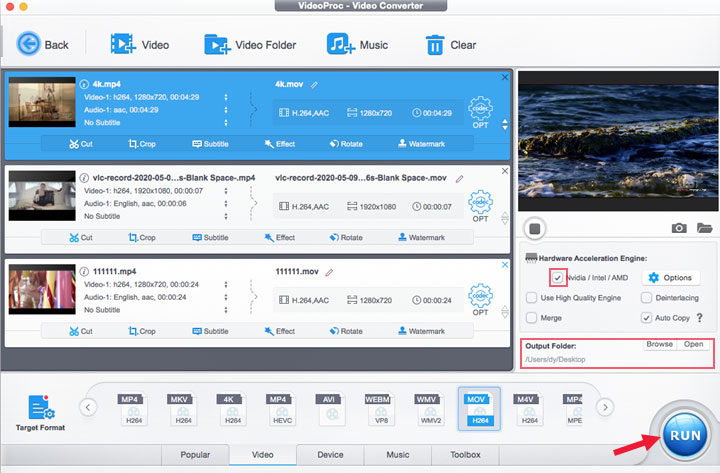This screenshot has width=720, height=473.
Task: Enable Merge checkbox
Action: coord(531,318)
